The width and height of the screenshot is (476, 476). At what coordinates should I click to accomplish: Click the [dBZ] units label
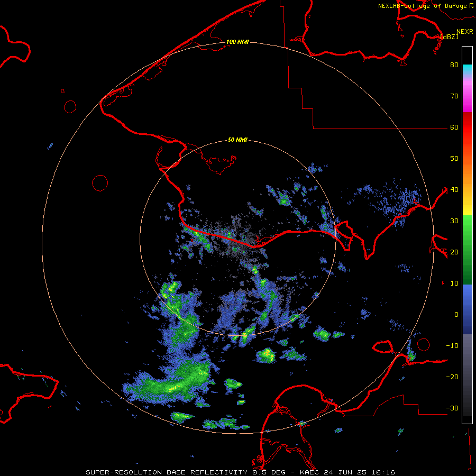pyautogui.click(x=449, y=36)
